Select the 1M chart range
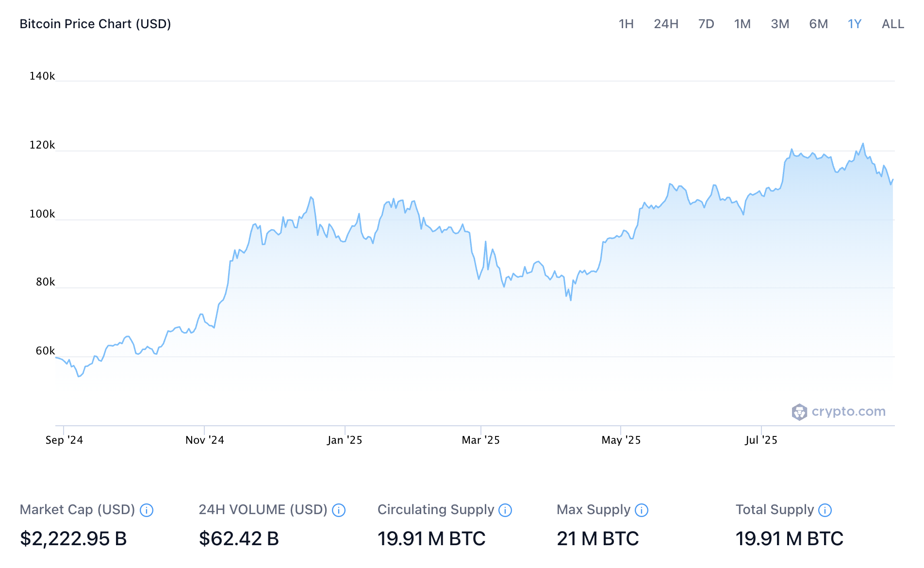The image size is (924, 568). pos(742,24)
